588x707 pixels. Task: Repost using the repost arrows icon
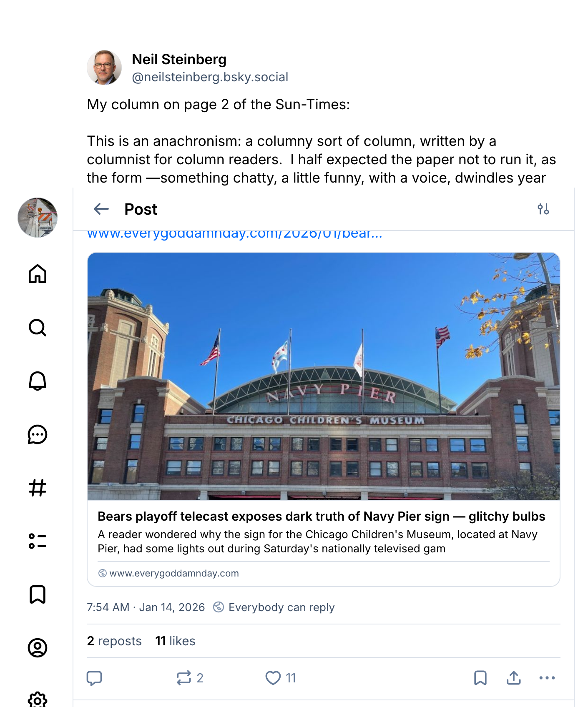(183, 678)
